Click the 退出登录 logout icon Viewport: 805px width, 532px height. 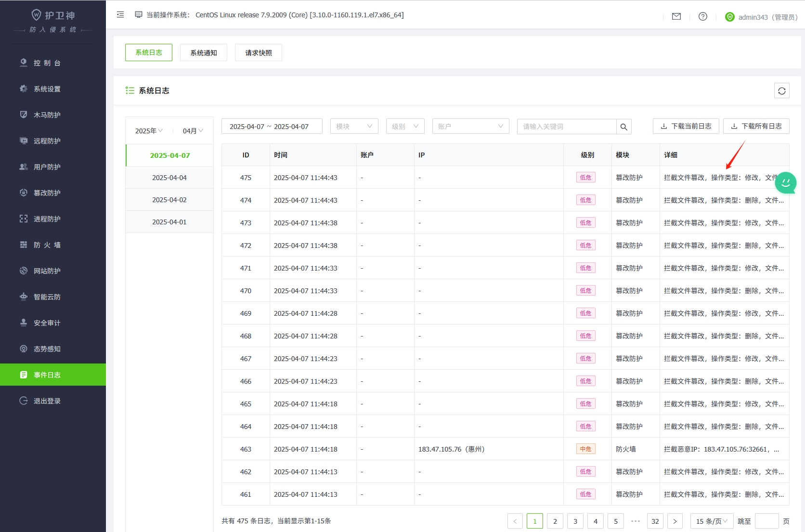coord(23,401)
